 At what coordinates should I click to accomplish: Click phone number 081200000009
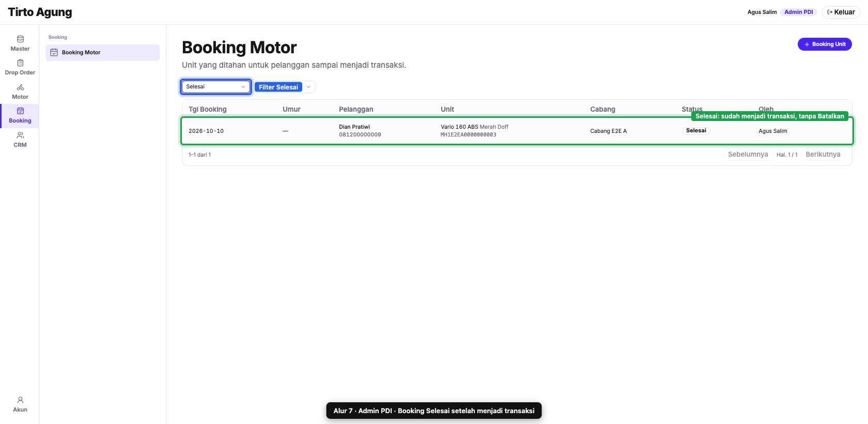[x=360, y=135]
